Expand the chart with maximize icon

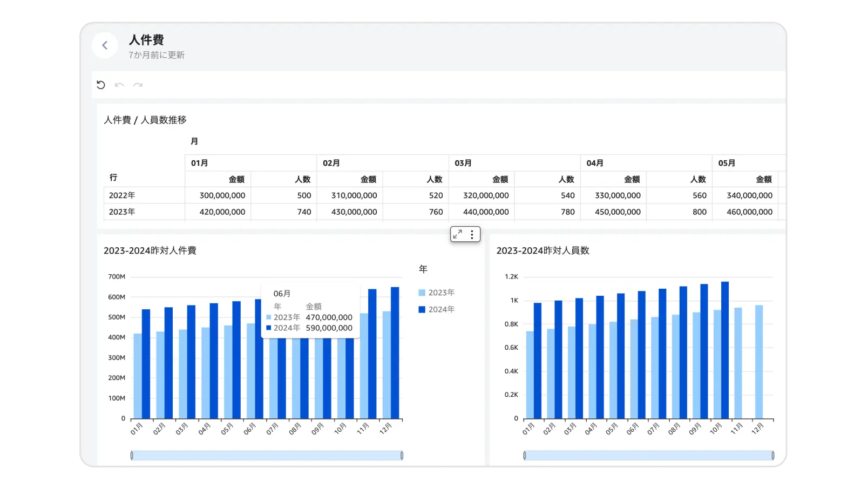(458, 234)
